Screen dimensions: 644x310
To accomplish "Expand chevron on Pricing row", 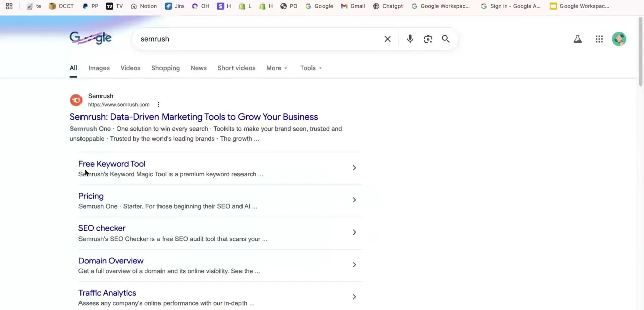I will [354, 200].
